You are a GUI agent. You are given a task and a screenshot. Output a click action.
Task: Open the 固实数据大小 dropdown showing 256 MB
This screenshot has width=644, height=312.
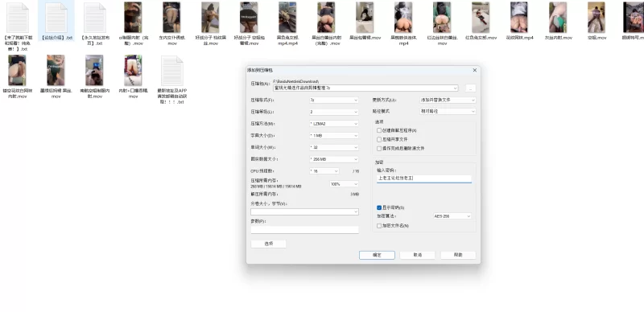(334, 159)
